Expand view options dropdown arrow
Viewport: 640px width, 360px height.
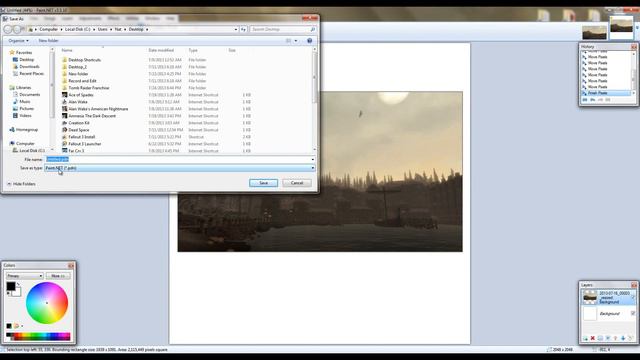[x=296, y=40]
